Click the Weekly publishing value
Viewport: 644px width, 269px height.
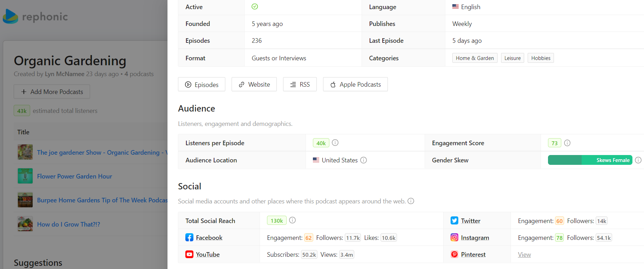[462, 24]
